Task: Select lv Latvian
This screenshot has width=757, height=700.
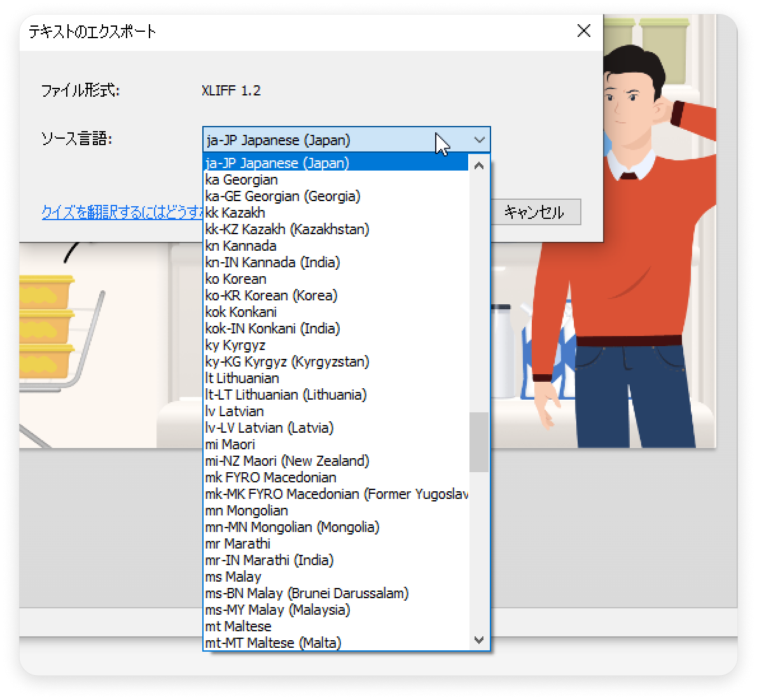Action: (336, 411)
